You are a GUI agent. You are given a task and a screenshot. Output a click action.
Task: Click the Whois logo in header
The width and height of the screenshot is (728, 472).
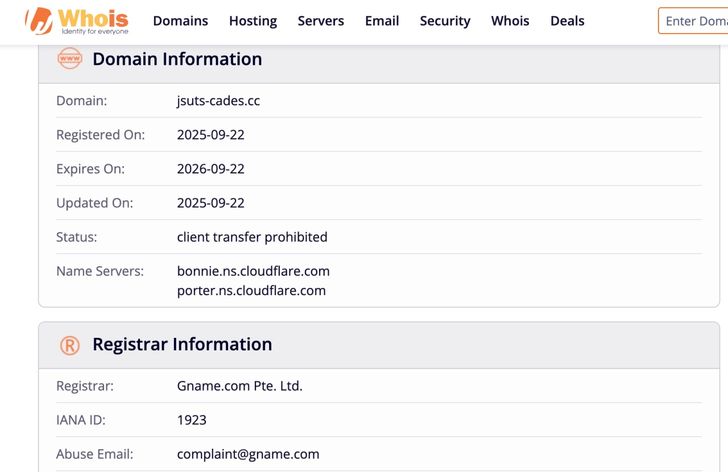(x=77, y=21)
